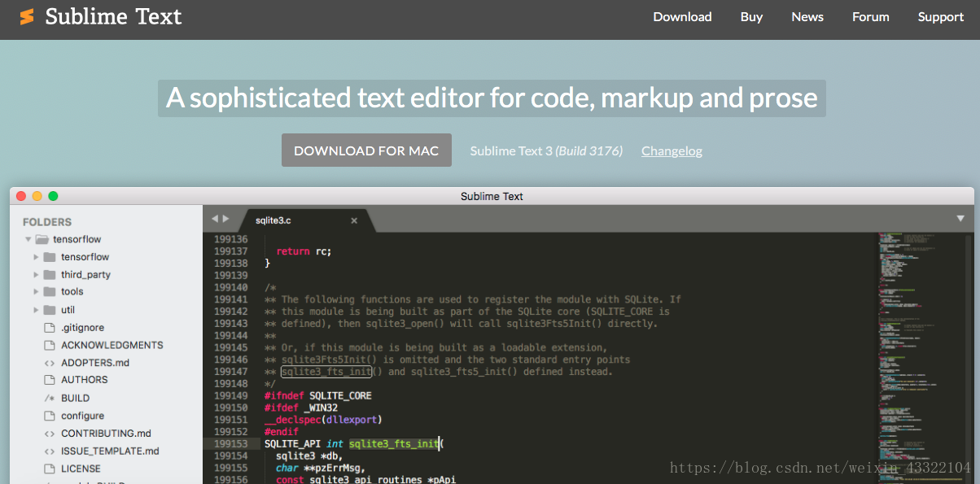Expand the tools folder
980x484 pixels.
tap(36, 291)
